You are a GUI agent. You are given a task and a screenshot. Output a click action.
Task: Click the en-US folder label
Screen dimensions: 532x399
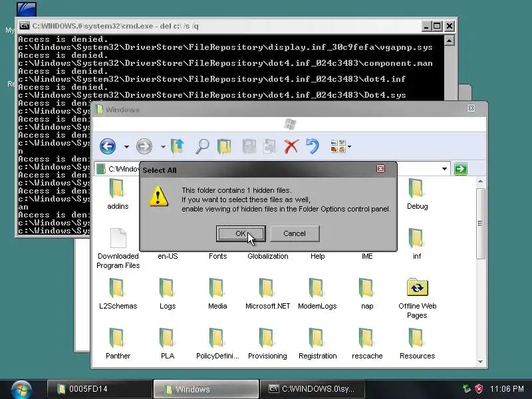tap(168, 256)
